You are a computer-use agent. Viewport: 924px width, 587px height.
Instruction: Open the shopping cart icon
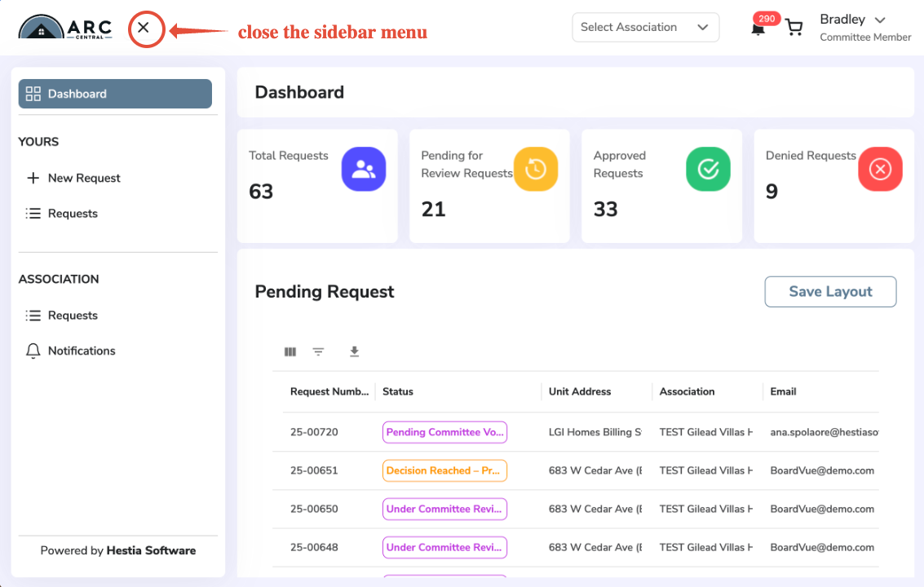pos(794,28)
